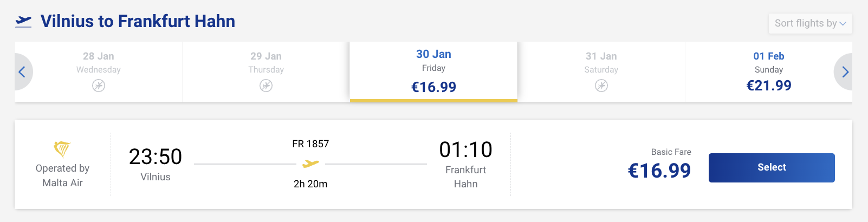This screenshot has width=868, height=222.
Task: Show earlier dates with left arrow
Action: pyautogui.click(x=22, y=72)
